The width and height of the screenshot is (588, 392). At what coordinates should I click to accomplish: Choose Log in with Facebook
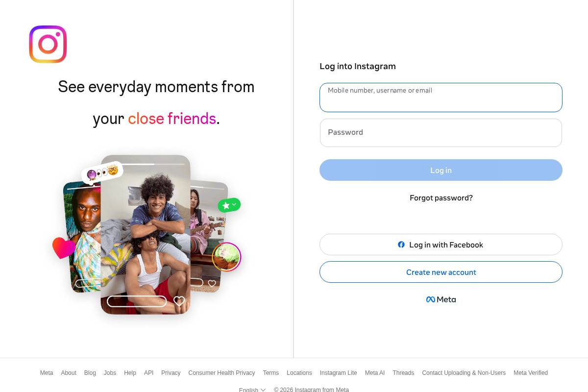pyautogui.click(x=441, y=245)
